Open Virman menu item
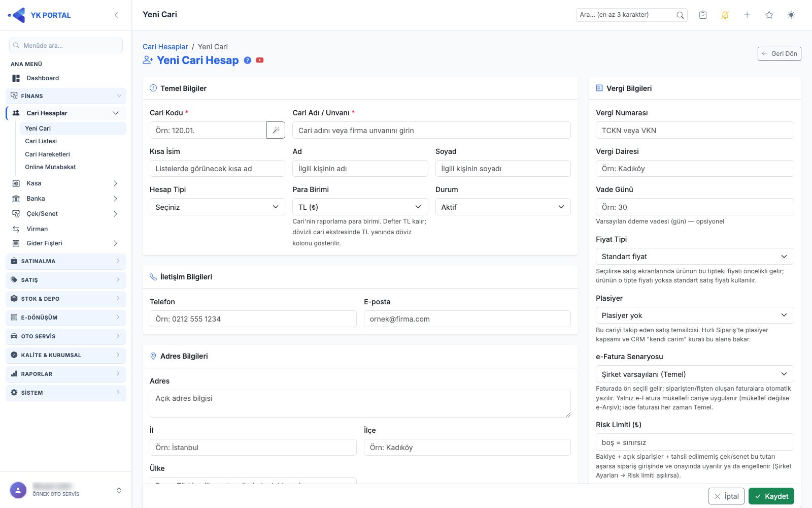The height and width of the screenshot is (508, 812). coord(66,229)
